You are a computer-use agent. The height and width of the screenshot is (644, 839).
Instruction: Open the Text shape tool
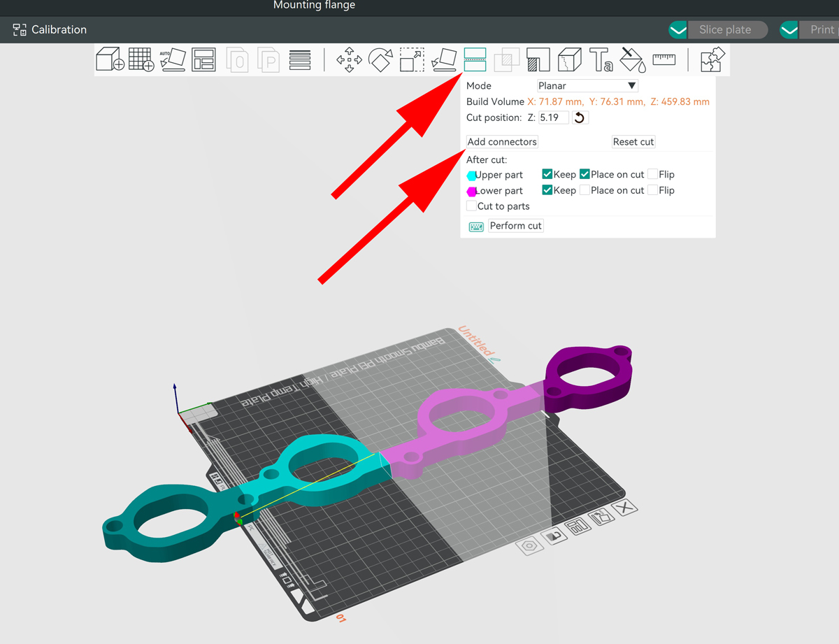[601, 60]
